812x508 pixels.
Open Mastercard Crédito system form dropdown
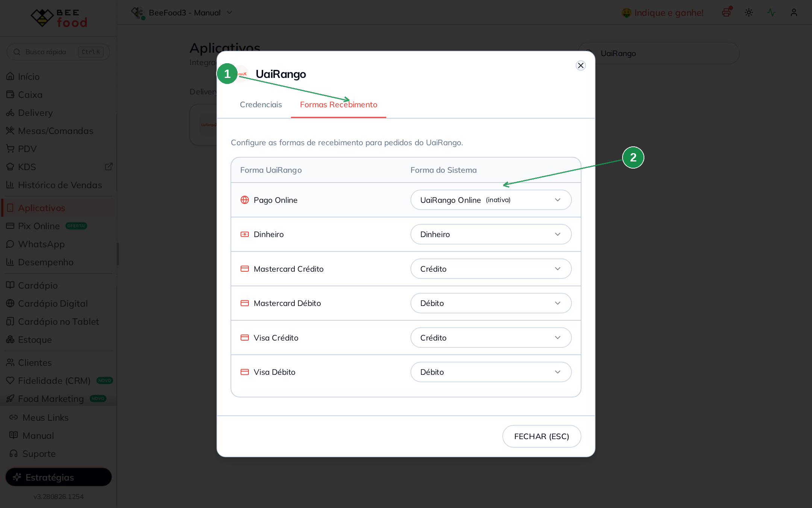tap(491, 269)
